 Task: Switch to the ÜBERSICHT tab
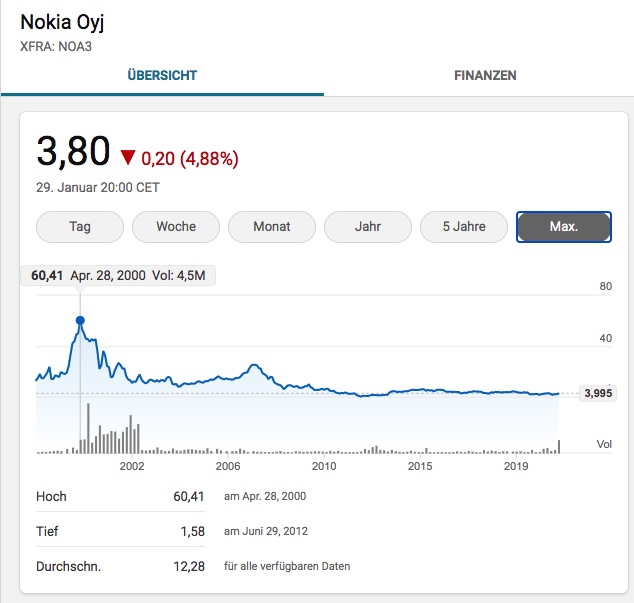[162, 75]
